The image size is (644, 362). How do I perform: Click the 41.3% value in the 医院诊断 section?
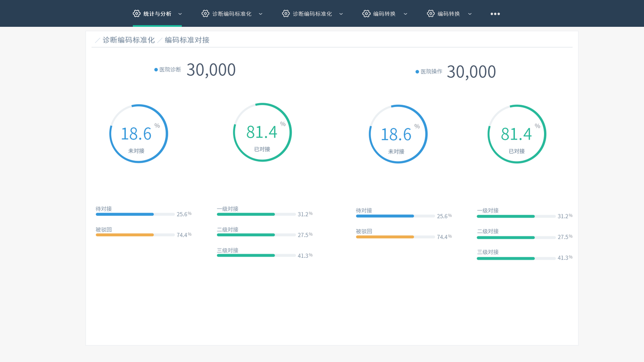pyautogui.click(x=305, y=255)
